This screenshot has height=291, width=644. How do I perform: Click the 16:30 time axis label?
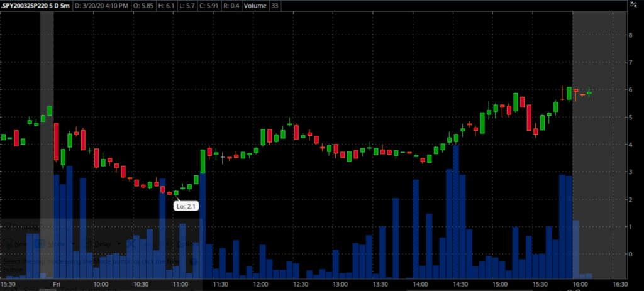click(x=619, y=284)
